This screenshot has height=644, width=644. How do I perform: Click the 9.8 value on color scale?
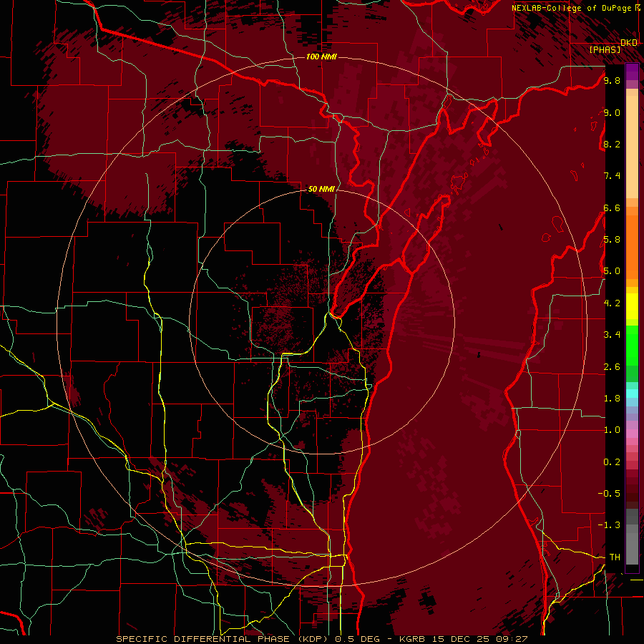tap(612, 80)
